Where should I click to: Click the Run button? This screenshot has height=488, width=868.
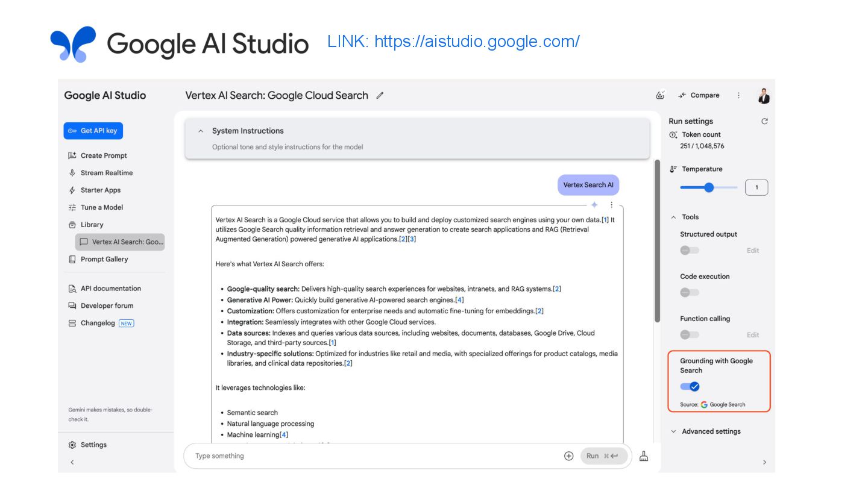click(603, 456)
